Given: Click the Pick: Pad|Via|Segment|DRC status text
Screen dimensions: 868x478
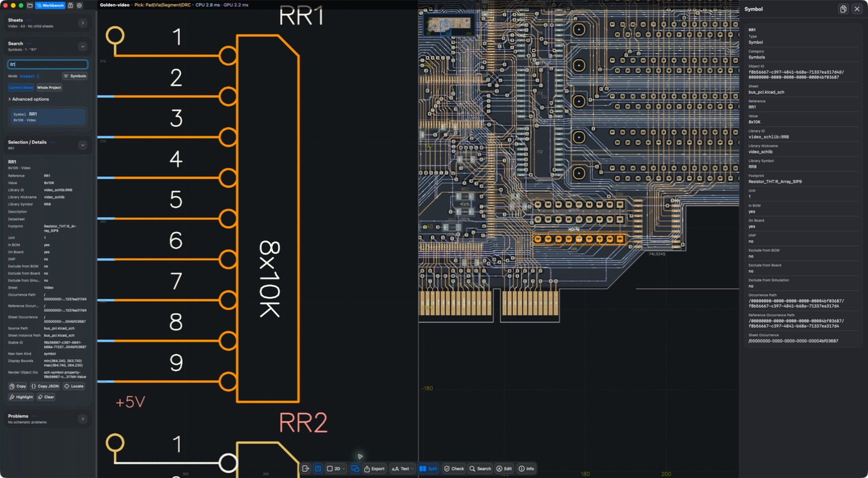Looking at the screenshot, I should coord(163,5).
